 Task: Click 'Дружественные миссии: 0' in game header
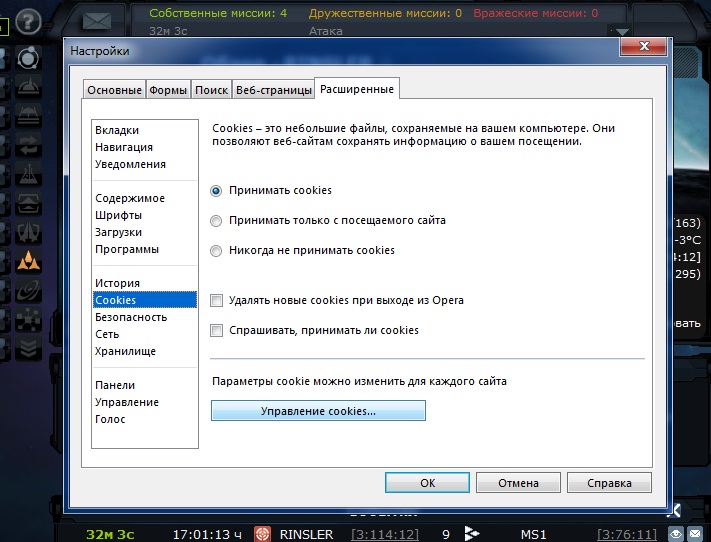[385, 13]
